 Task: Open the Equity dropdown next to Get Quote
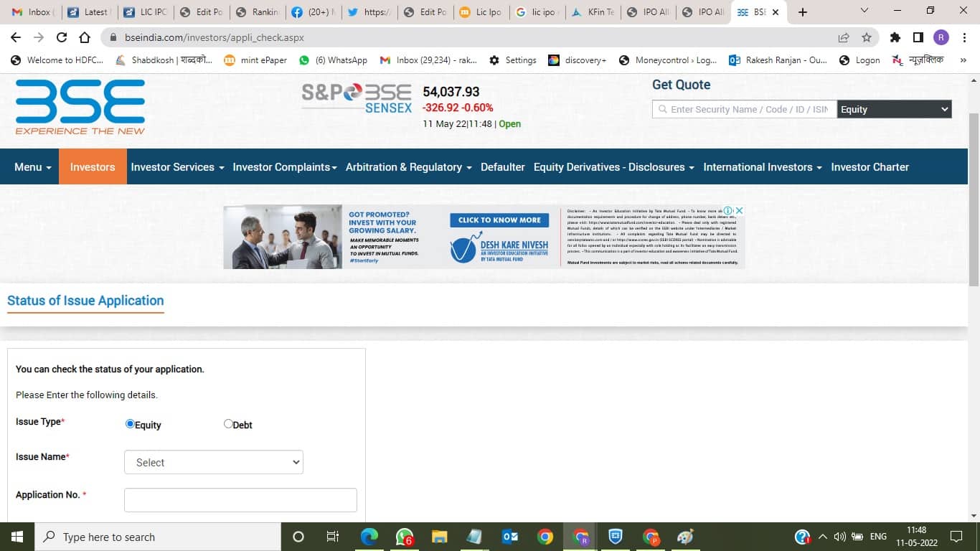click(893, 109)
